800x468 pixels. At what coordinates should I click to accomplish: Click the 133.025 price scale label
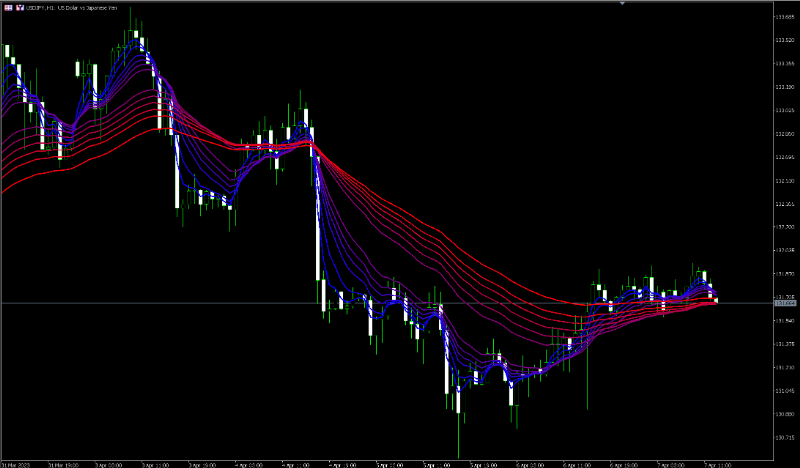(x=785, y=110)
